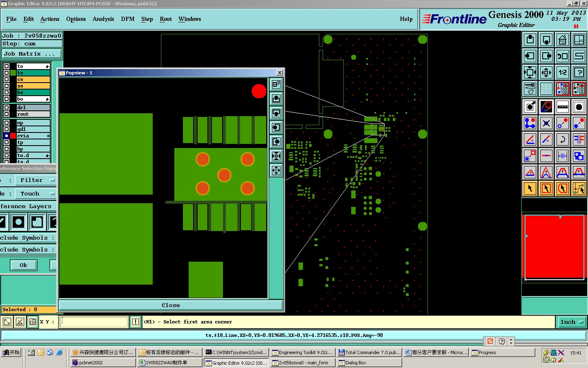Click the pan up icon in right toolbar
The height and width of the screenshot is (368, 588).
click(530, 40)
